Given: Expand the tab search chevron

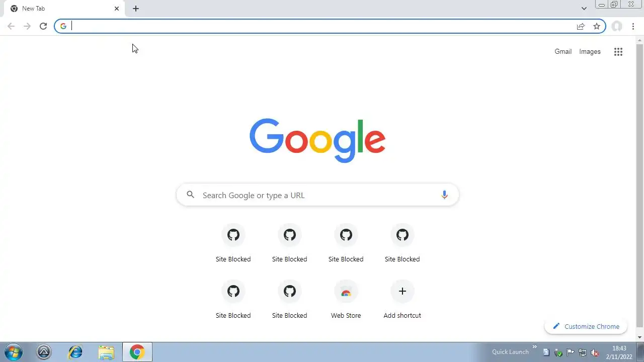Looking at the screenshot, I should (584, 9).
